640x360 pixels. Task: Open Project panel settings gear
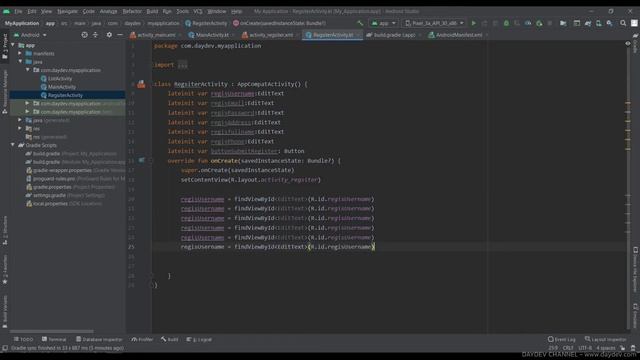(x=109, y=35)
